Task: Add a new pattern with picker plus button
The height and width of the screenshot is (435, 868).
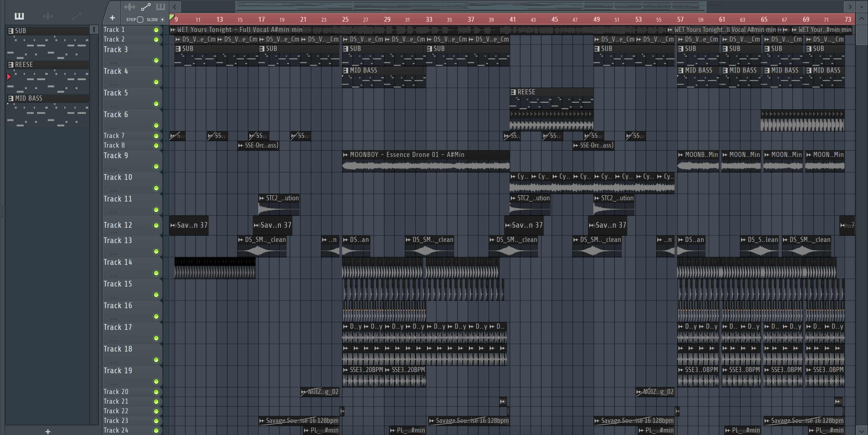Action: pos(48,431)
